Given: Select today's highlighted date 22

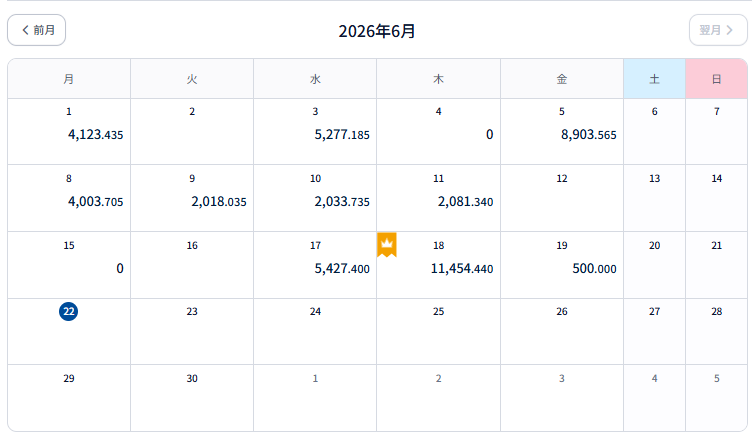Looking at the screenshot, I should point(69,311).
